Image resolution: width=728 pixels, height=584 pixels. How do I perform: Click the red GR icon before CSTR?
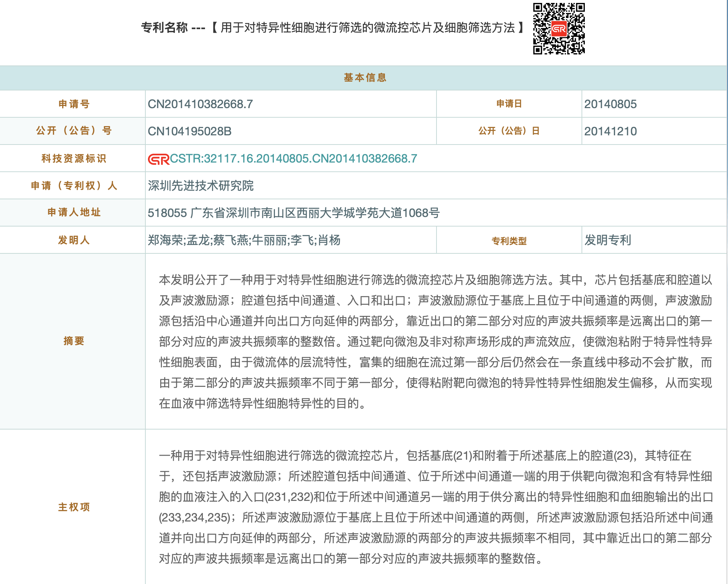pyautogui.click(x=158, y=159)
